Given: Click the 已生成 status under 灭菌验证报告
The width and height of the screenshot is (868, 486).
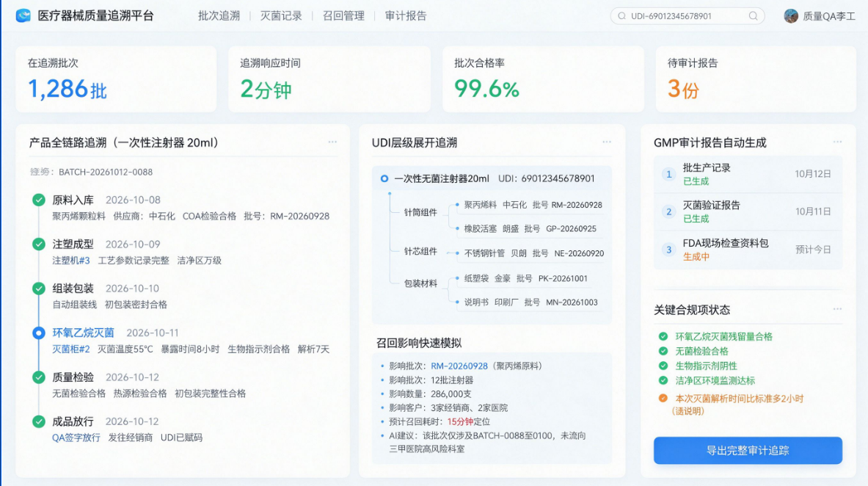Looking at the screenshot, I should tap(696, 220).
